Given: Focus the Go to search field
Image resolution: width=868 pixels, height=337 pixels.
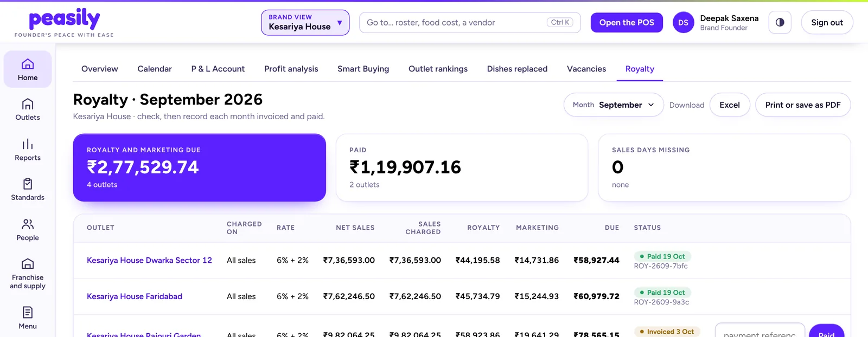Looking at the screenshot, I should tap(470, 23).
